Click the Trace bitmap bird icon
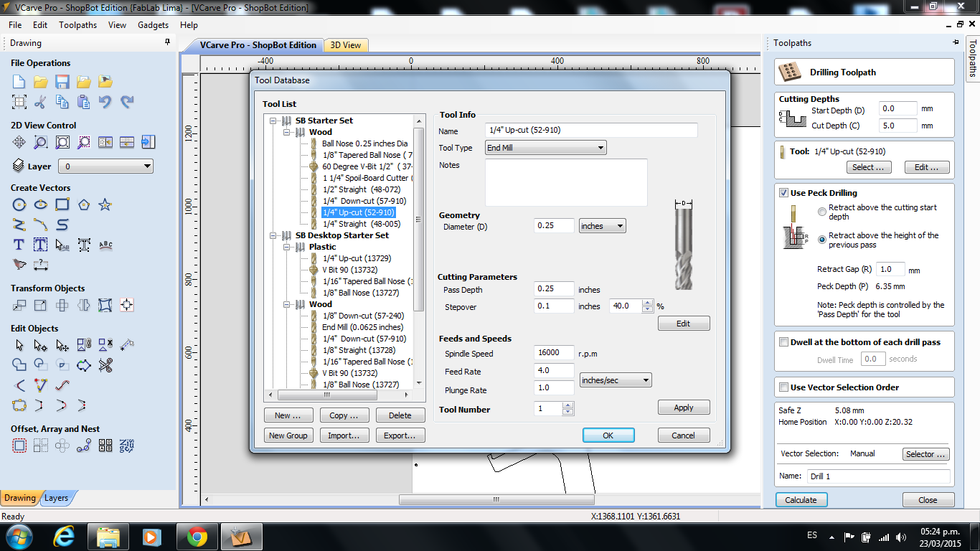Screen dimensions: 980x551 (19, 265)
